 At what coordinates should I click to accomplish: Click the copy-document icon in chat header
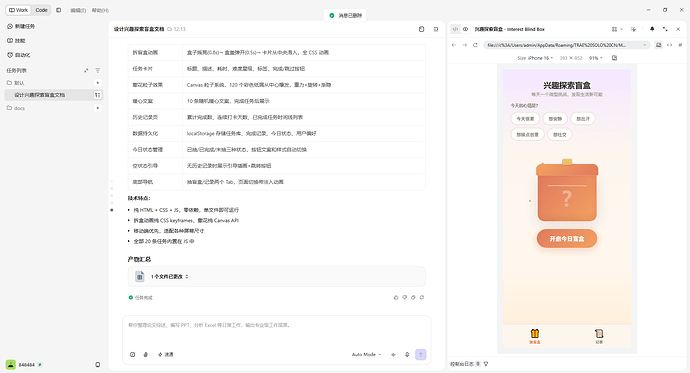click(x=421, y=29)
